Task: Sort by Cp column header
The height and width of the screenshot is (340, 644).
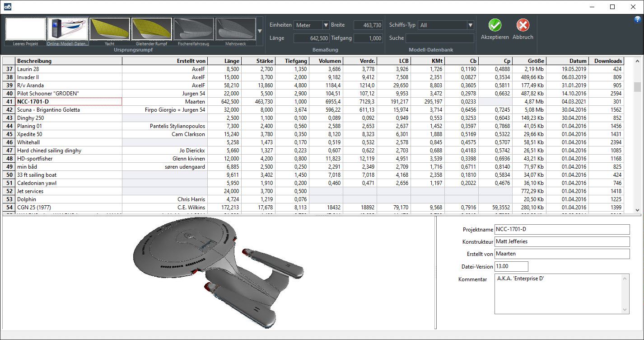Action: click(496, 61)
